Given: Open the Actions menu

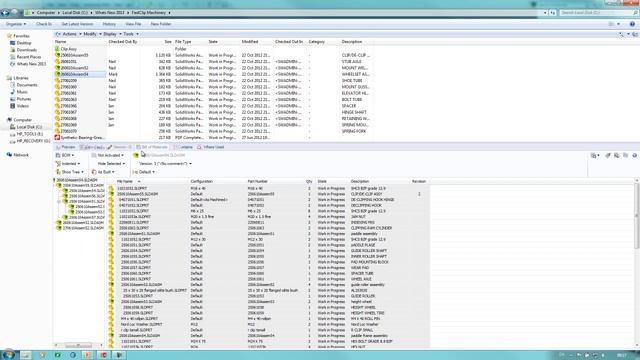Looking at the screenshot, I should click(x=71, y=34).
